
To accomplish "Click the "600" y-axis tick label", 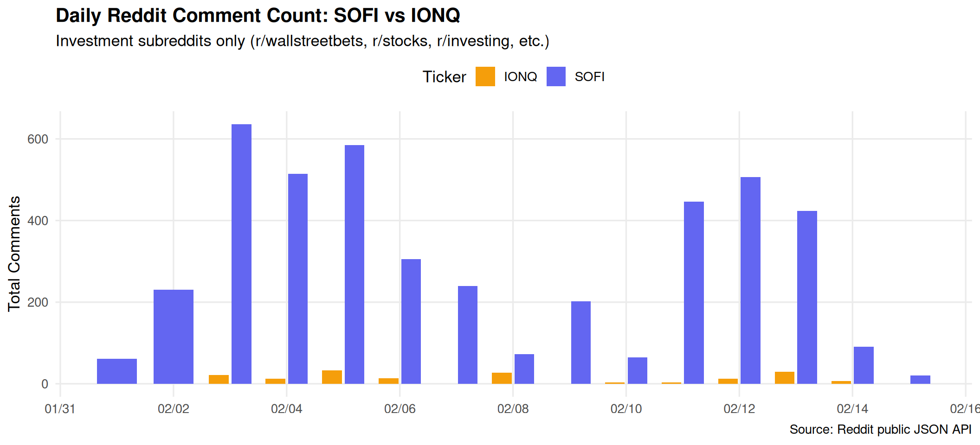I will point(38,139).
